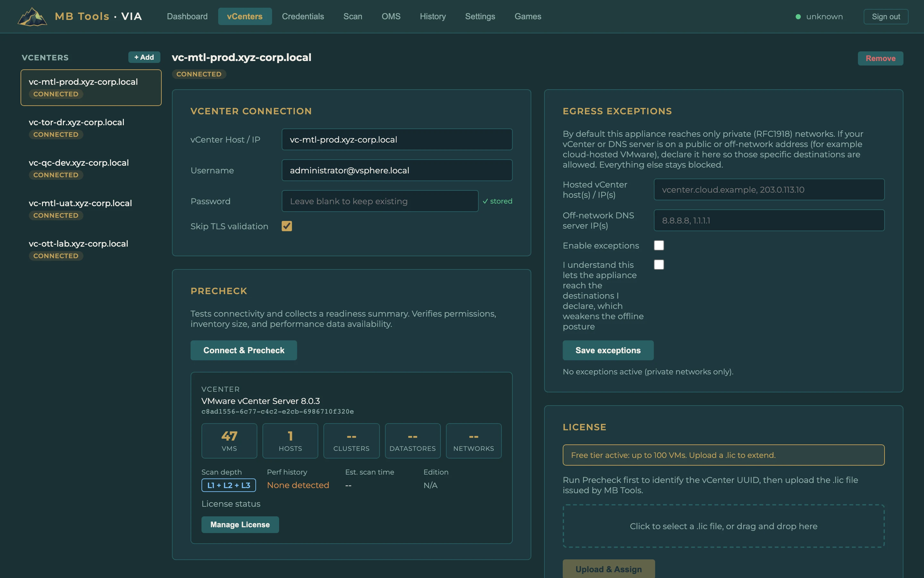The image size is (924, 578).
Task: Sign out of the appliance
Action: 886,16
